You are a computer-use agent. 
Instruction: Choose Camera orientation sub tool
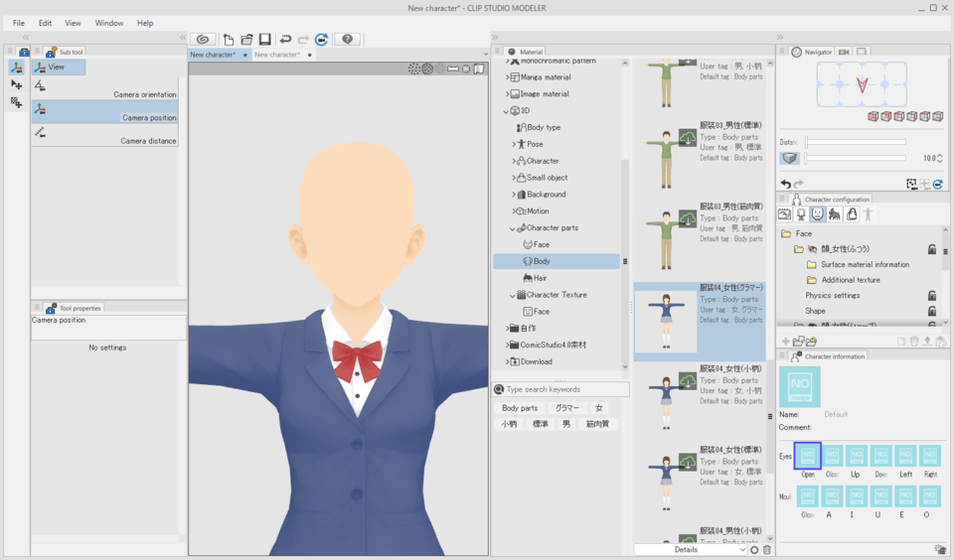click(105, 88)
